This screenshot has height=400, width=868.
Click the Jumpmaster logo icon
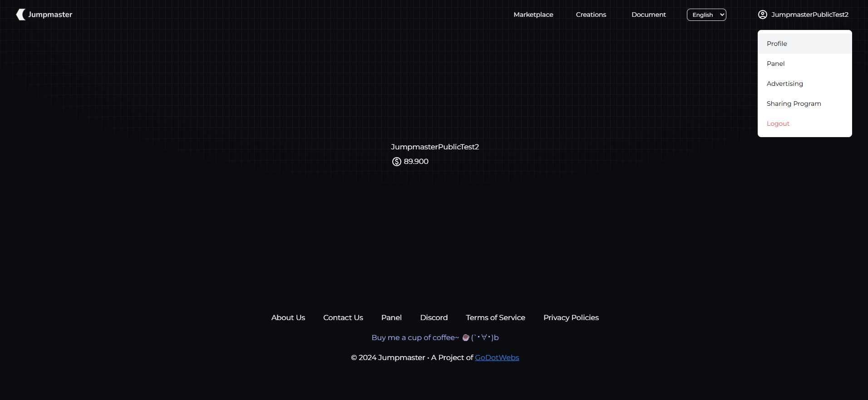coord(21,15)
